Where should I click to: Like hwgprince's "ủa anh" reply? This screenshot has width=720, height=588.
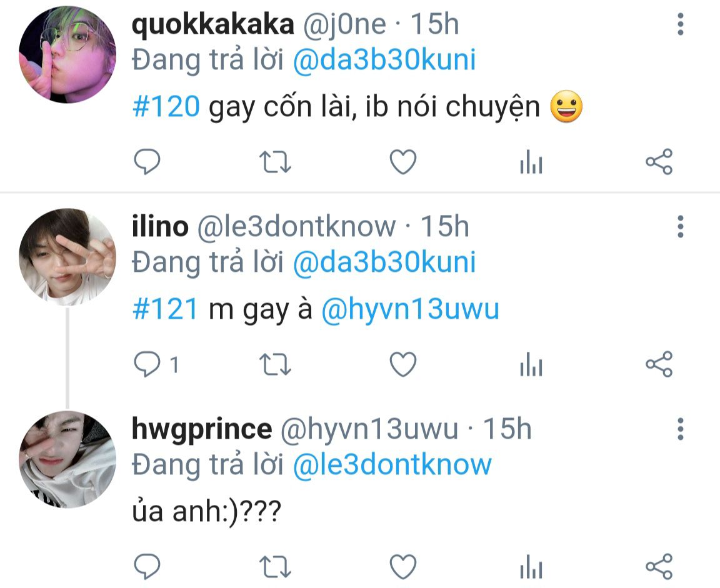tap(402, 566)
